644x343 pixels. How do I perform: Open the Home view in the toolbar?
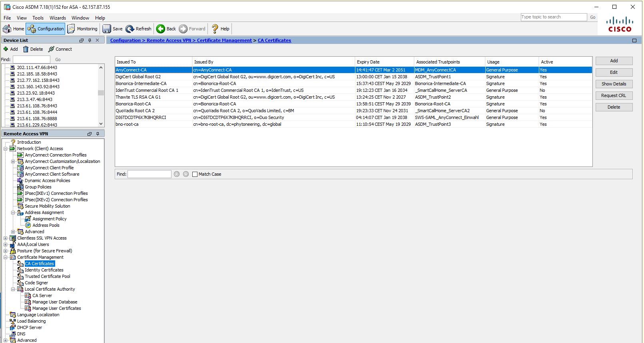click(x=14, y=29)
